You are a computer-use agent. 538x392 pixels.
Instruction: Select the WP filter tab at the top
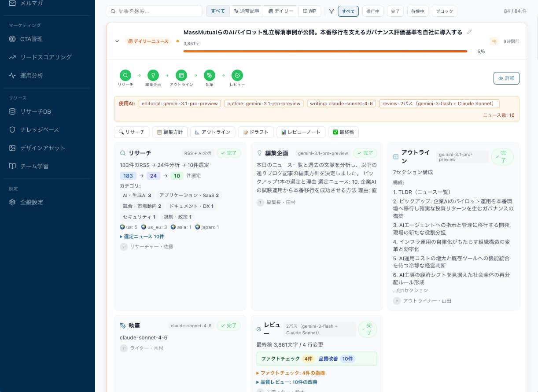310,11
